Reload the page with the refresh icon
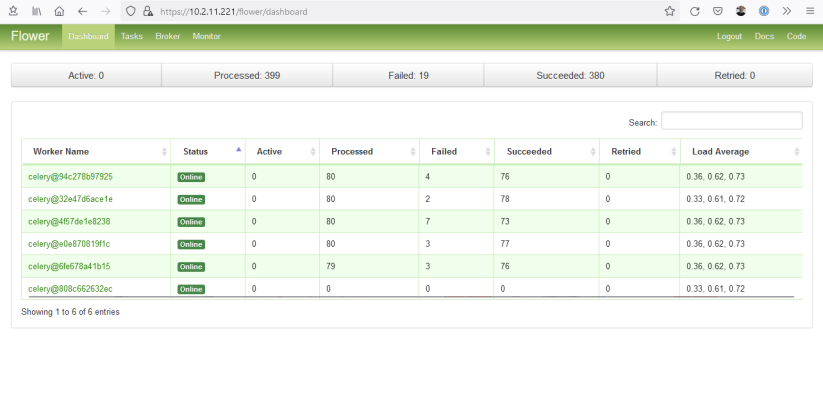 pyautogui.click(x=695, y=11)
